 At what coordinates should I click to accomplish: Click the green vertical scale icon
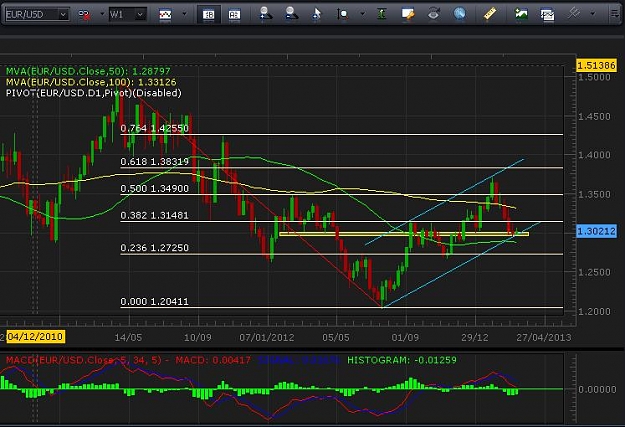point(381,14)
